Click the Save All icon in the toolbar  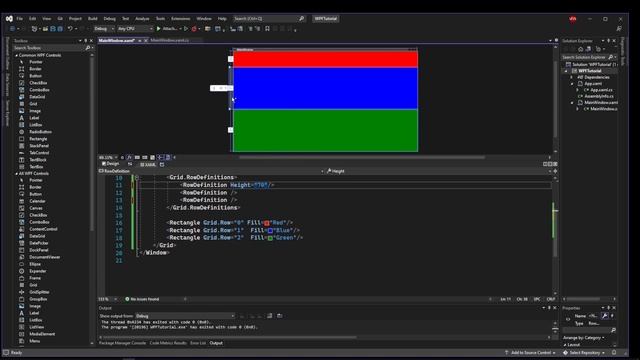[x=60, y=29]
